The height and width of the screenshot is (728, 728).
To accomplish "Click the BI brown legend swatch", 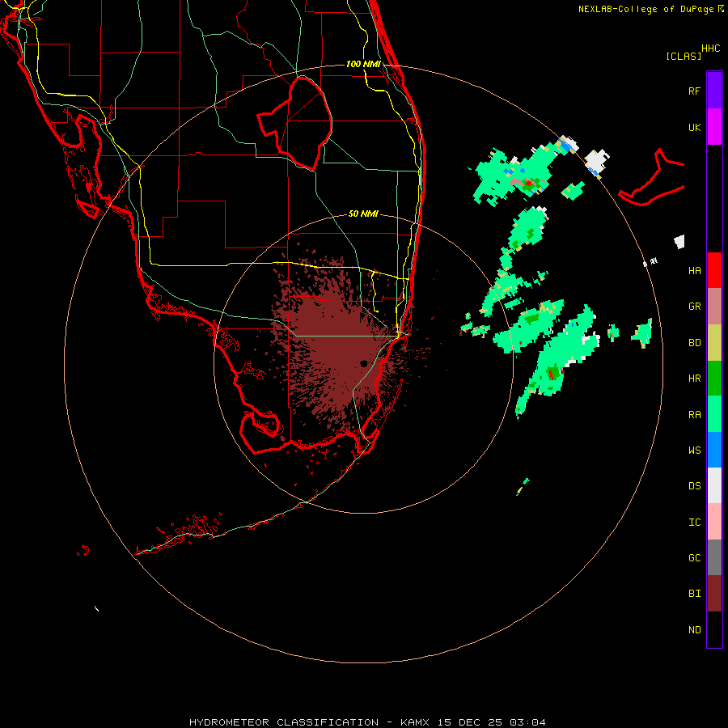I will (714, 594).
